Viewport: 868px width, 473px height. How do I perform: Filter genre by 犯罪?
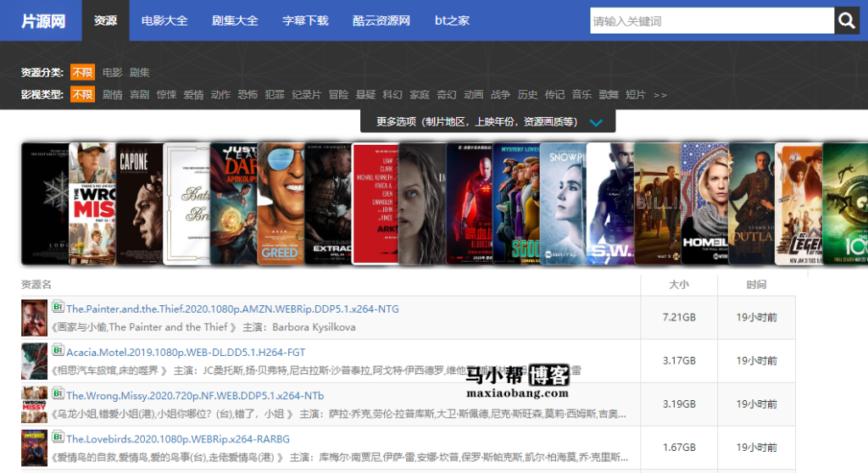(275, 95)
